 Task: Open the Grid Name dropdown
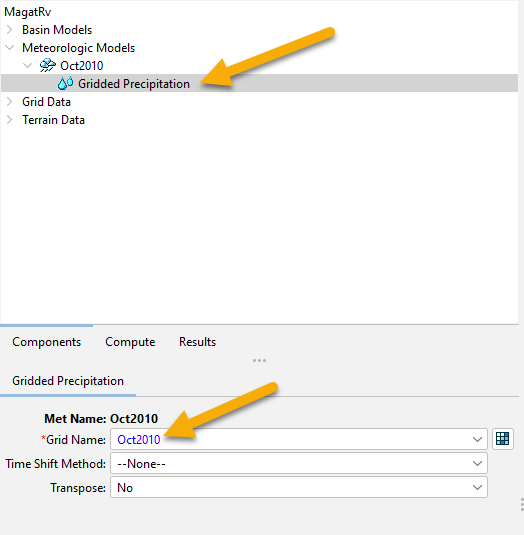(299, 439)
